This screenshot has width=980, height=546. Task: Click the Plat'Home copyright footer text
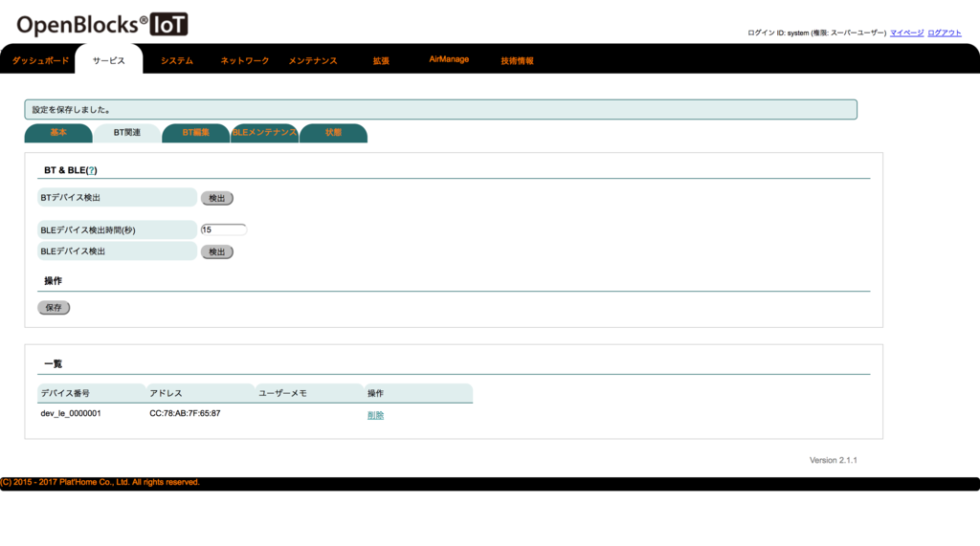100,482
